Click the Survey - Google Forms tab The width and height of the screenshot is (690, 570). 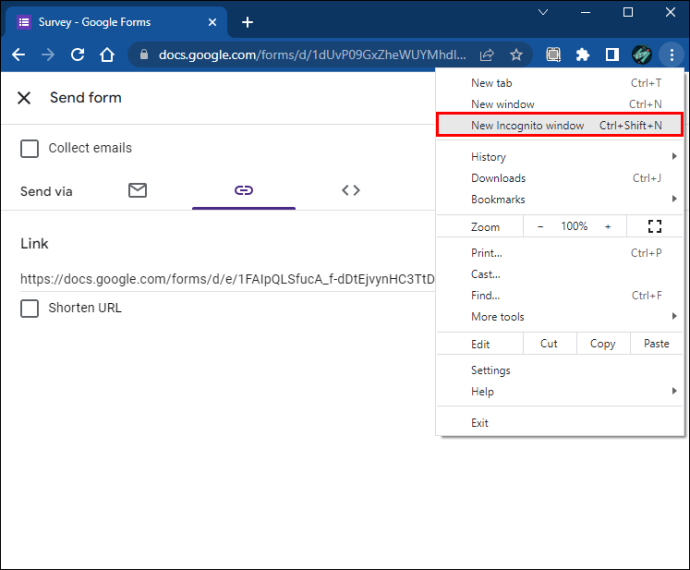pos(115,22)
